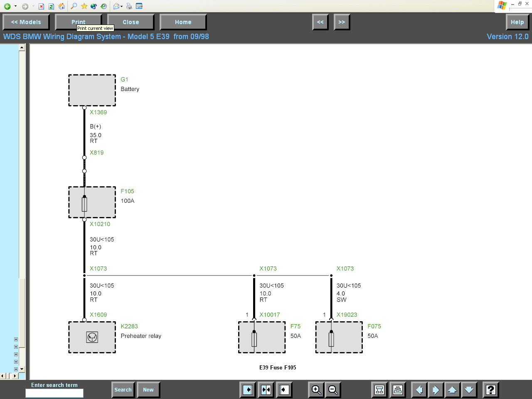
Task: Click the Refresh page icon
Action: pos(51,6)
